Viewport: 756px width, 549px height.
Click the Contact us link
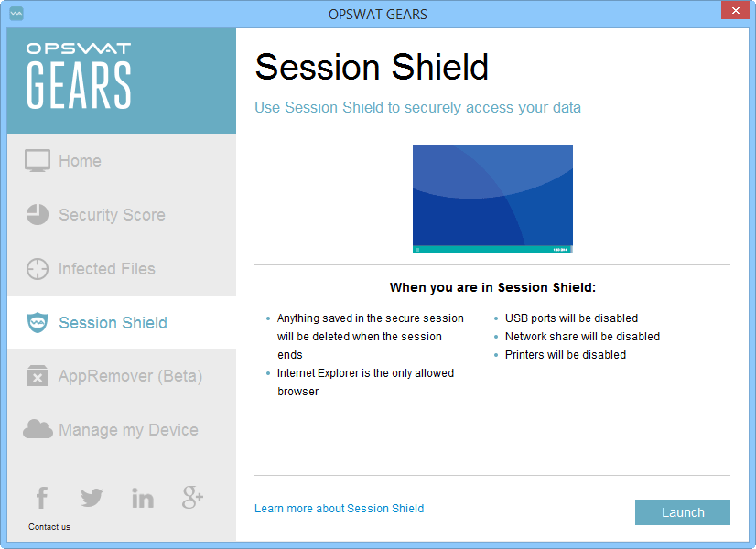(x=49, y=527)
